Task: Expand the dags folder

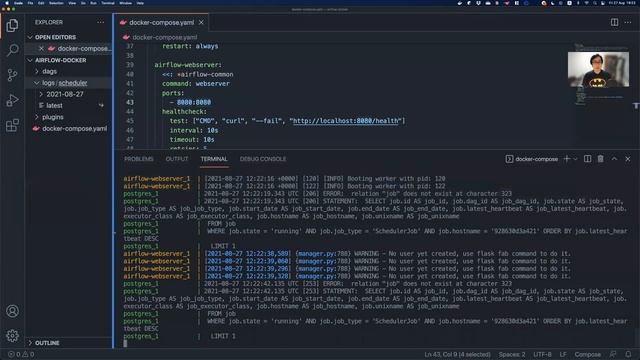Action: (x=49, y=71)
